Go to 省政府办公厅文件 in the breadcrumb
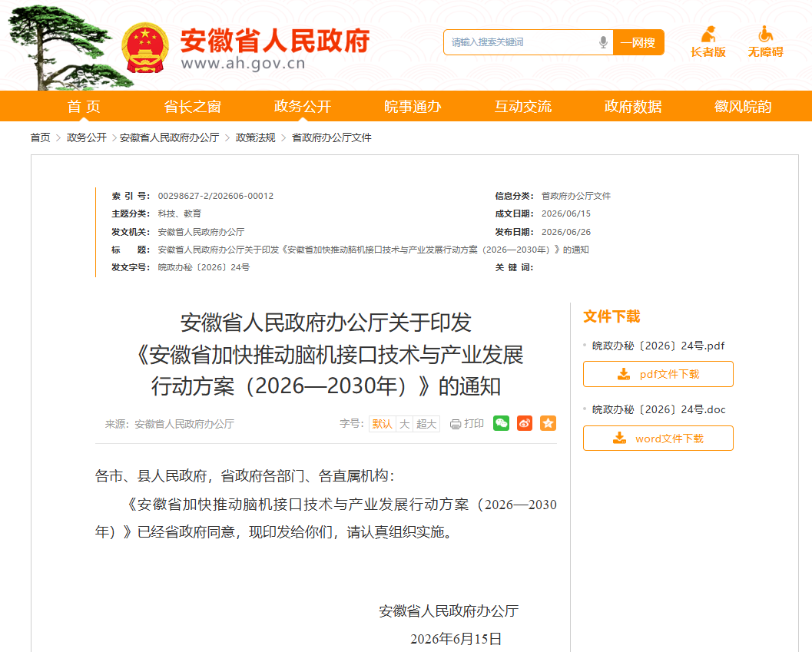Screen dimensions: 812x652 click(x=331, y=137)
